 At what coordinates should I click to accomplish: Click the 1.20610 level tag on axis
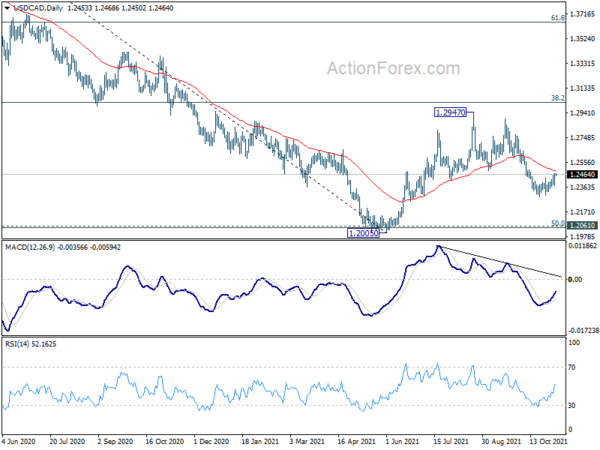coord(581,227)
